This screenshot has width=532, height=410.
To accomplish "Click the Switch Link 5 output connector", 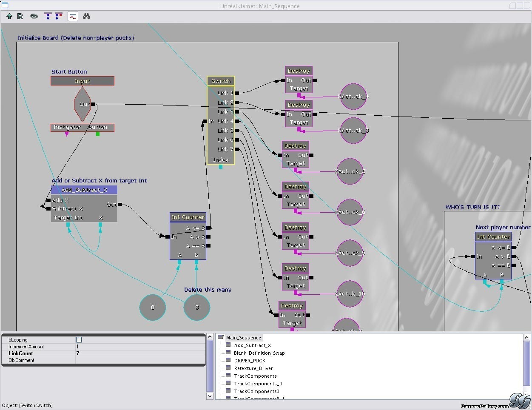I will pos(237,131).
